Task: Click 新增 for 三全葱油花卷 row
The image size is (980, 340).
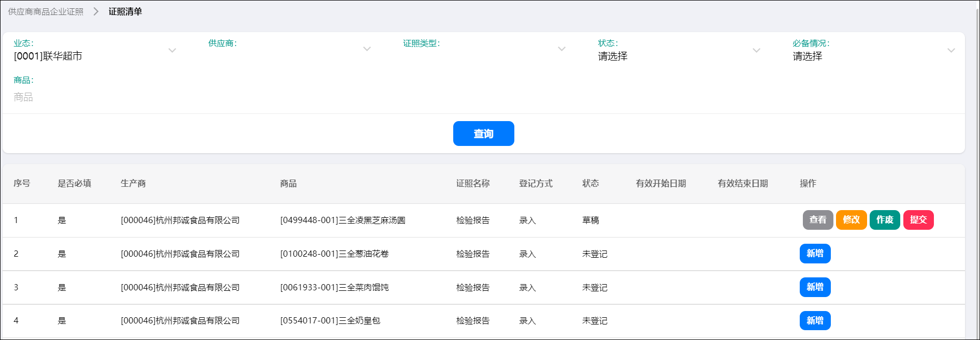Action: [x=815, y=254]
